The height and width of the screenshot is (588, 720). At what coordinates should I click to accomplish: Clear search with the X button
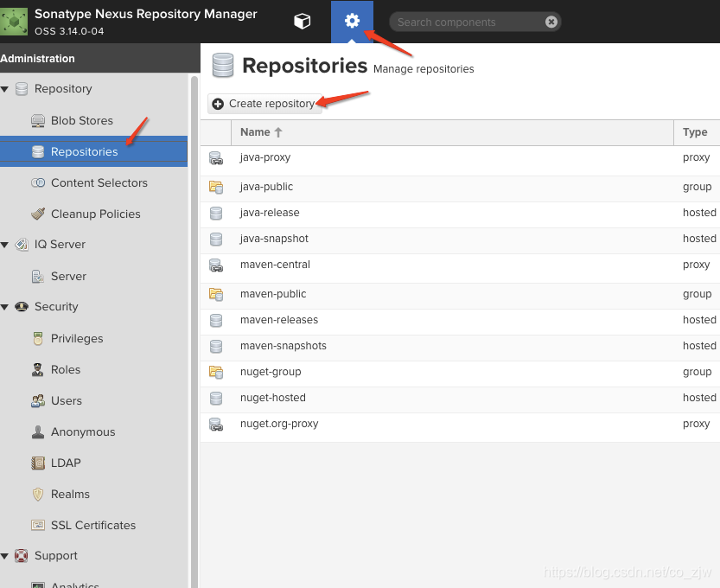point(551,22)
